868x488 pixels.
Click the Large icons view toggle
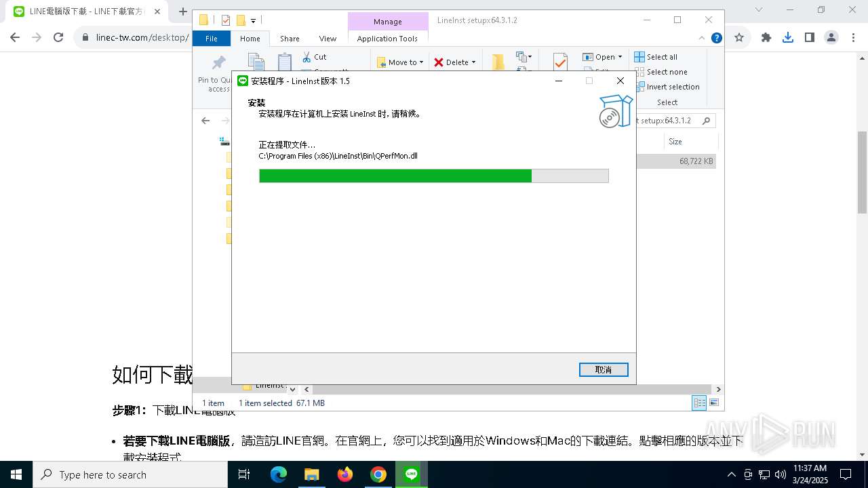[713, 403]
